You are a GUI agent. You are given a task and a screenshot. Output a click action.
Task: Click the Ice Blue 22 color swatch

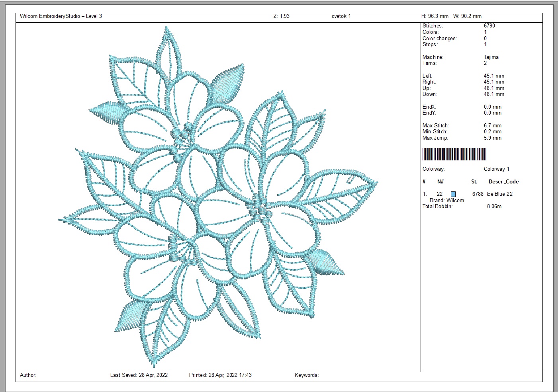point(453,194)
